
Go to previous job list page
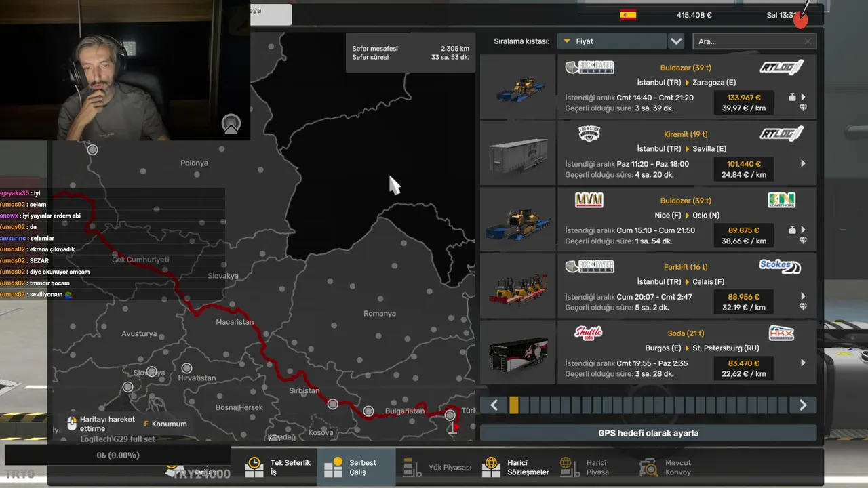pos(494,405)
